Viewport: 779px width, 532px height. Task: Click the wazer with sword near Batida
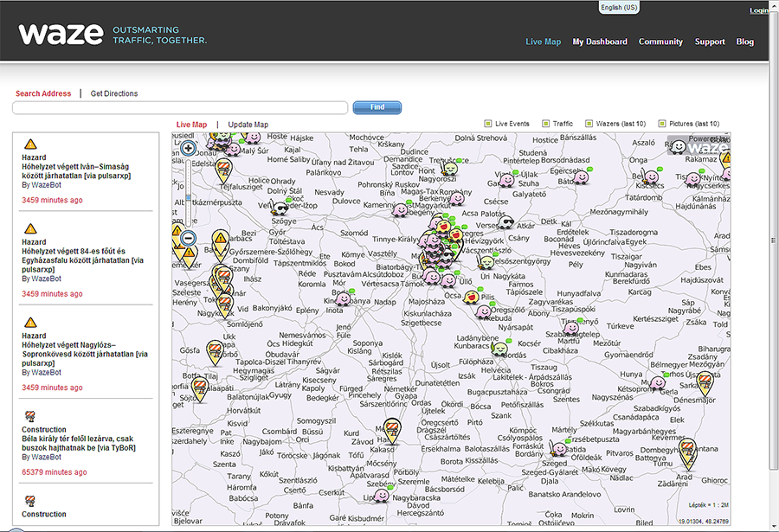point(558,449)
